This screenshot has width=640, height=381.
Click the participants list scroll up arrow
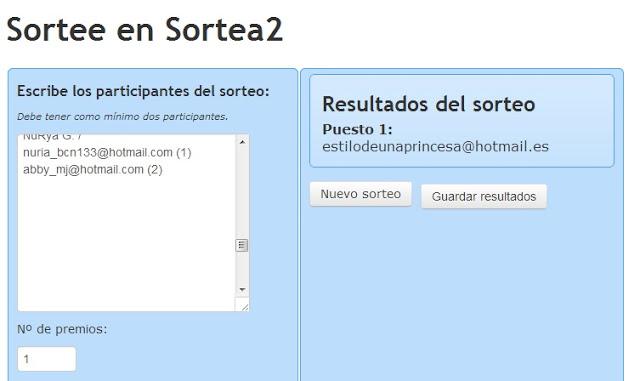[x=242, y=142]
